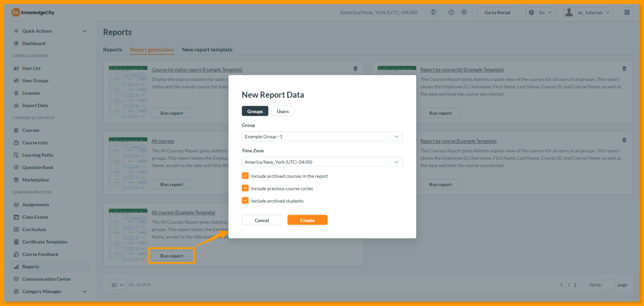Click the Create button
Screen dimensions: 644x306
[x=307, y=220]
